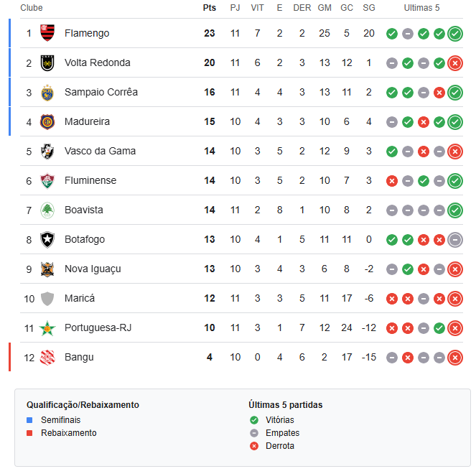This screenshot has width=476, height=474.
Task: Click the Portuguesa-RJ star logo
Action: point(47,328)
